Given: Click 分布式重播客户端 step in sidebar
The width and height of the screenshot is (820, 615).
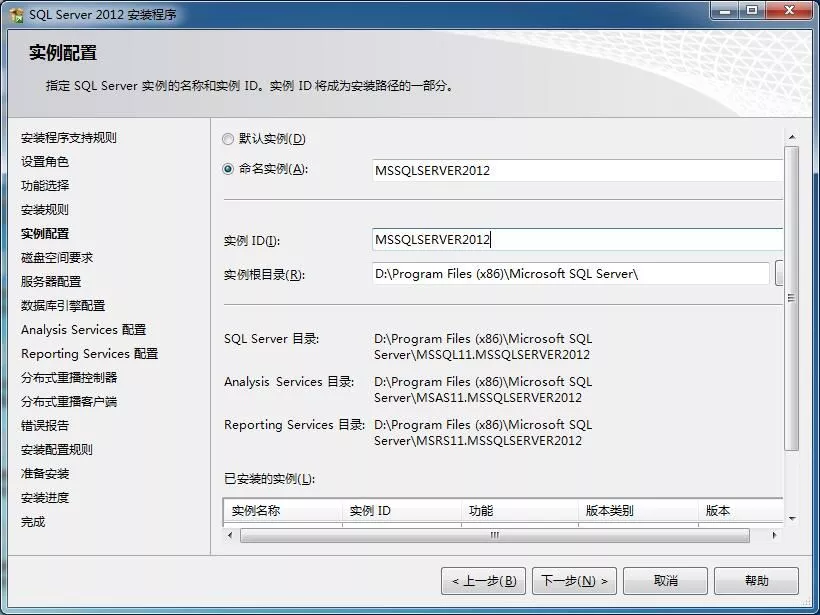Looking at the screenshot, I should pyautogui.click(x=69, y=402).
